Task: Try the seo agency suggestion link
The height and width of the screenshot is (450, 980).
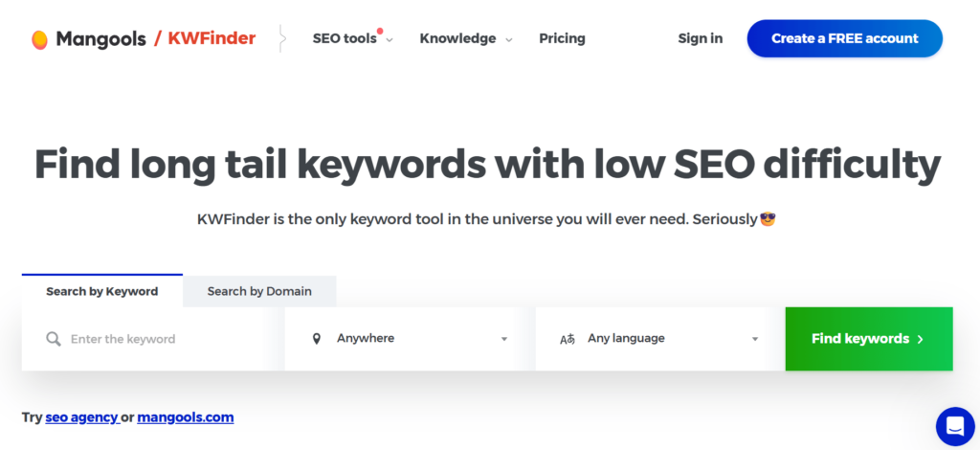Action: pyautogui.click(x=82, y=417)
